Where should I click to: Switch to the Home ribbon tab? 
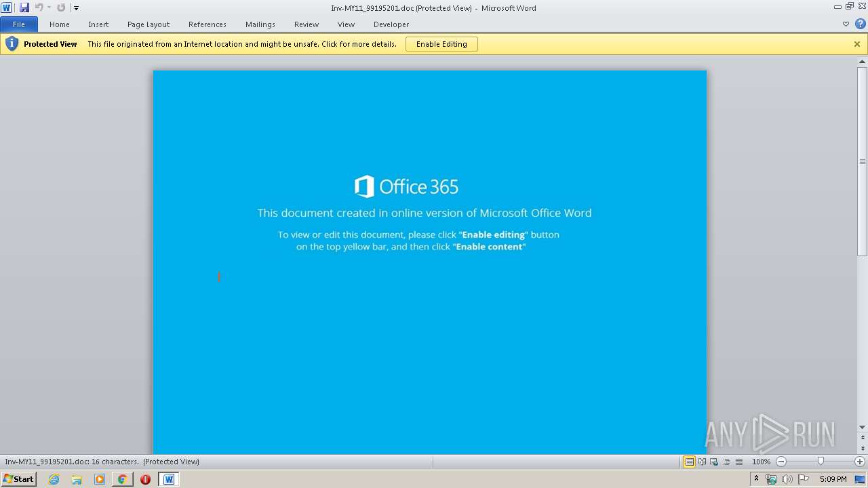coord(60,24)
